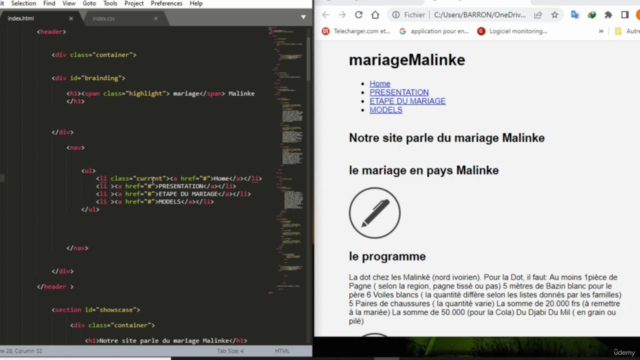640x360 pixels.
Task: Open the Find menu
Action: point(49,3)
